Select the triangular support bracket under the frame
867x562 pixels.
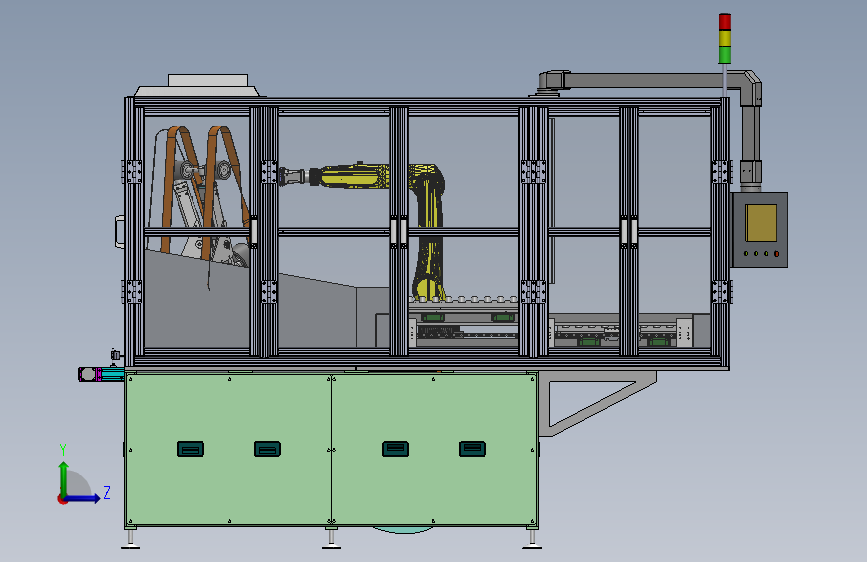597,402
